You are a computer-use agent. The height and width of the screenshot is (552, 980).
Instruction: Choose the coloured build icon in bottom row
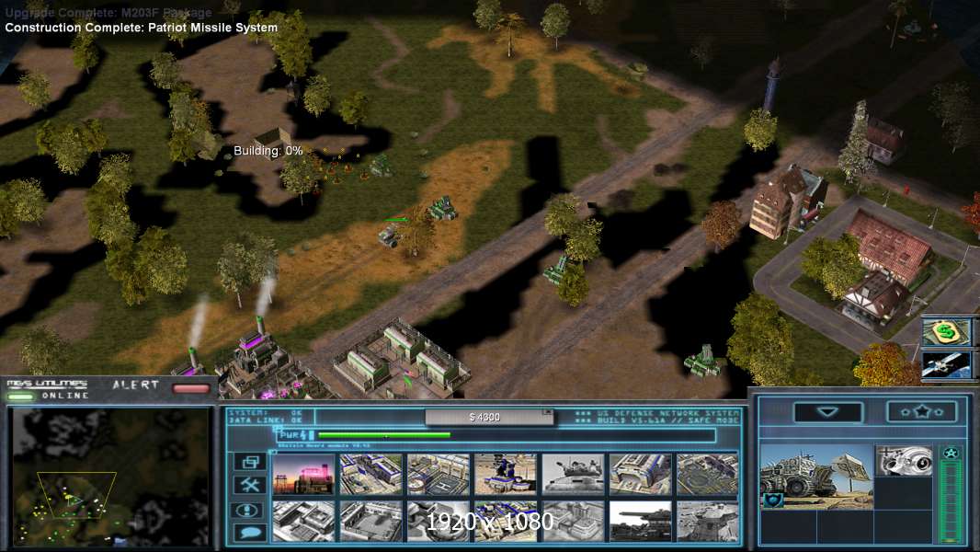[506, 521]
